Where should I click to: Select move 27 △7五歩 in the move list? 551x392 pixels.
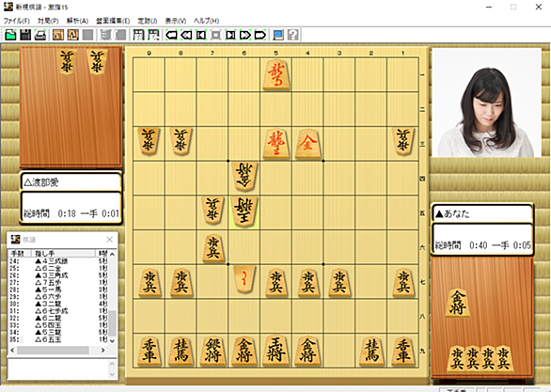pyautogui.click(x=58, y=282)
